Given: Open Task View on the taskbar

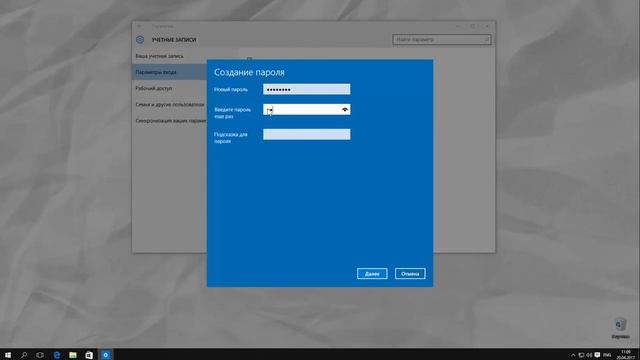Looking at the screenshot, I should [x=40, y=355].
